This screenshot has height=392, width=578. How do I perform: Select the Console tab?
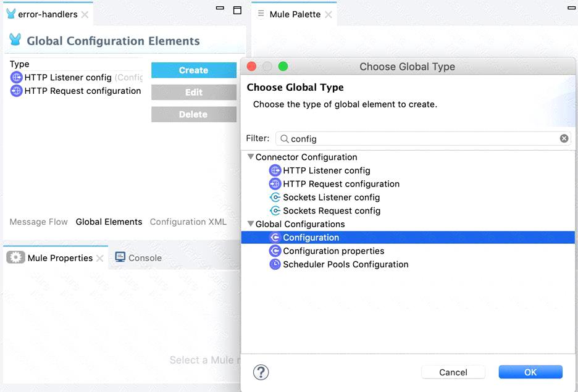(x=138, y=257)
